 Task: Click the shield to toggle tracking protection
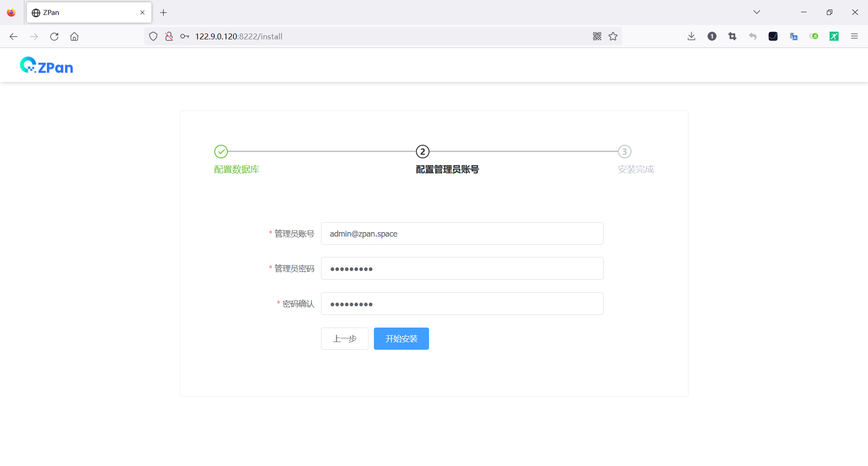[153, 36]
